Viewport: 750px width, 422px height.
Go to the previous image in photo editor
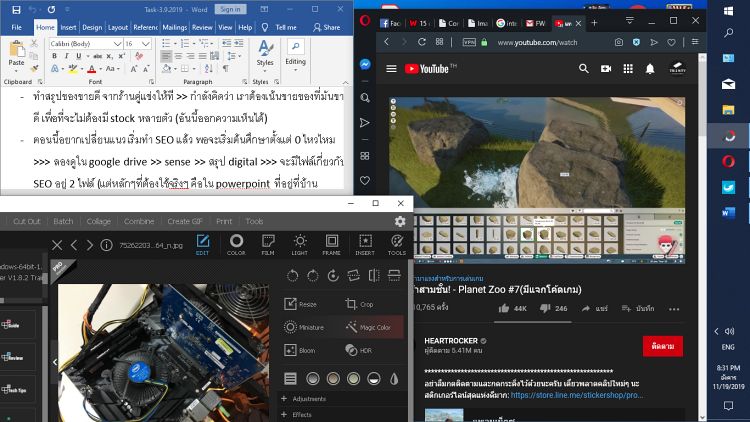tap(74, 245)
